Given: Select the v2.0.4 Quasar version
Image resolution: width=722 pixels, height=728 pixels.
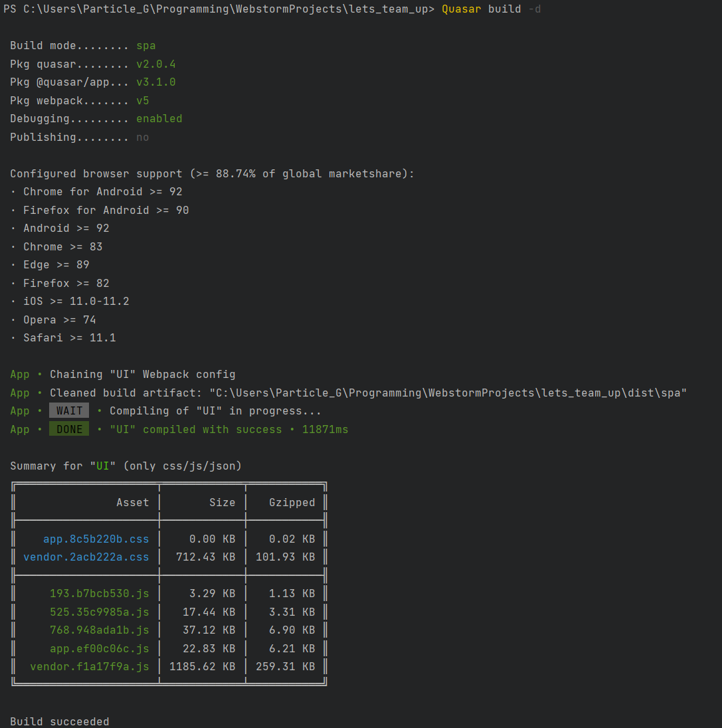Looking at the screenshot, I should (x=155, y=64).
